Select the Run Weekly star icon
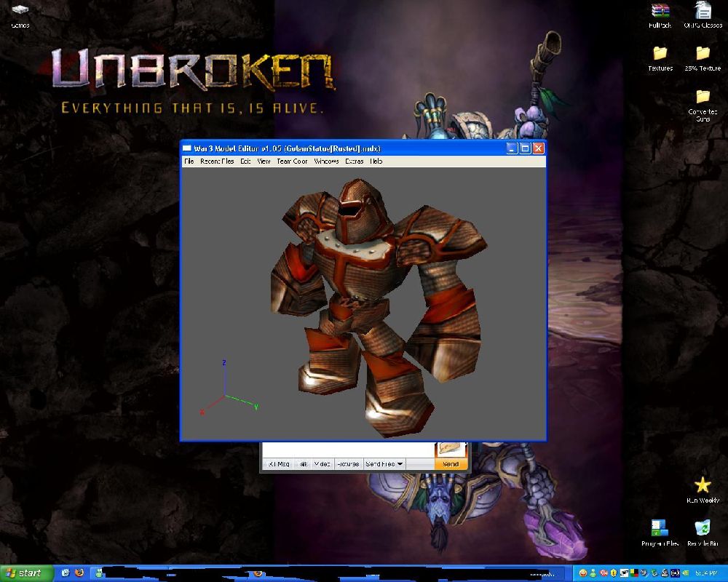 point(703,490)
